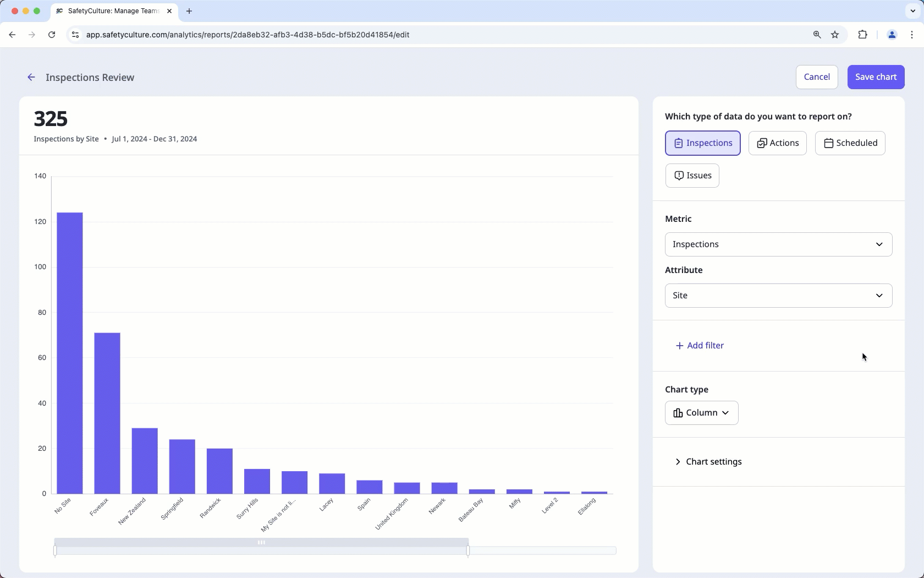Screen dimensions: 924x578
Task: Select the Actions data type
Action: [x=778, y=143]
